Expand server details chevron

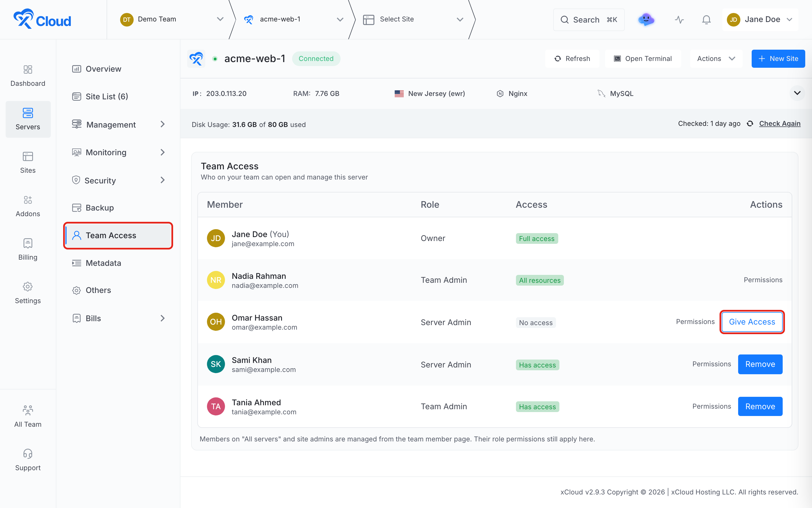click(797, 93)
